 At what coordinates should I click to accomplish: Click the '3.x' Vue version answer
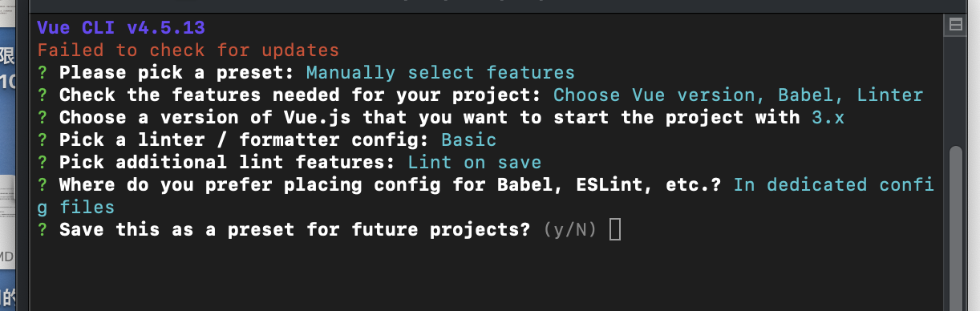coord(822,117)
